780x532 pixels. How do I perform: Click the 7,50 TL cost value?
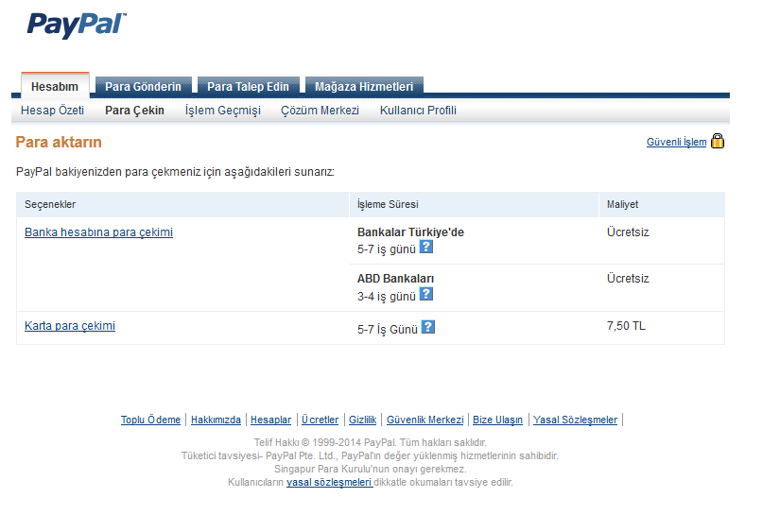626,326
